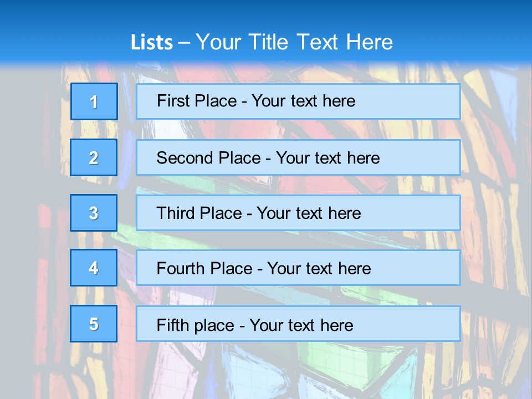Click the number 3 box
The height and width of the screenshot is (399, 532).
coord(94,213)
